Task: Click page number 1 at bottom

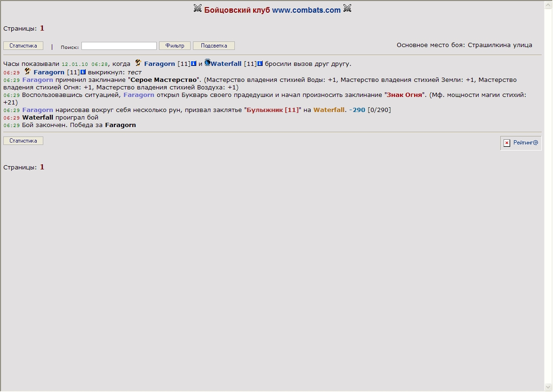Action: (42, 167)
